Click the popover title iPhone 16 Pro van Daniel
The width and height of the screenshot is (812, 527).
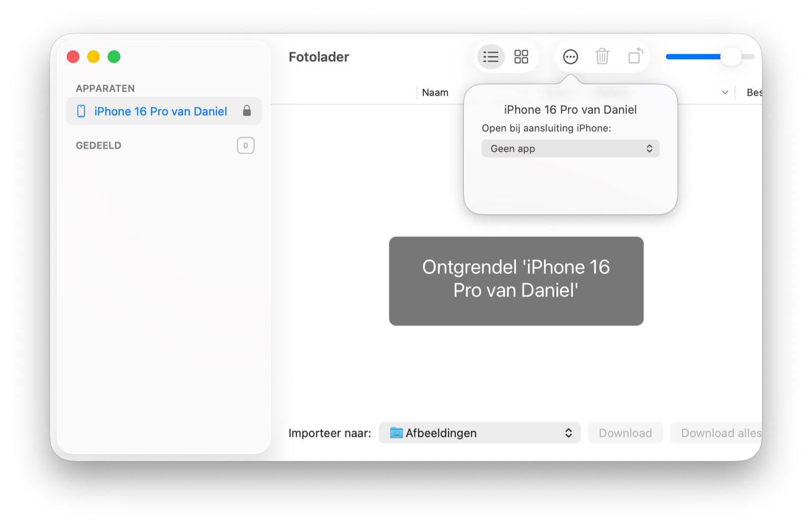coord(570,110)
